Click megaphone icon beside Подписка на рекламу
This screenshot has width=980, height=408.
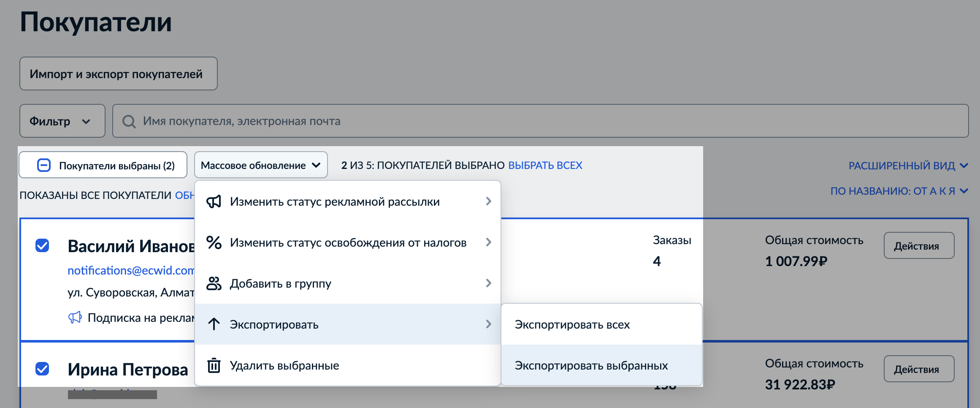click(x=75, y=318)
